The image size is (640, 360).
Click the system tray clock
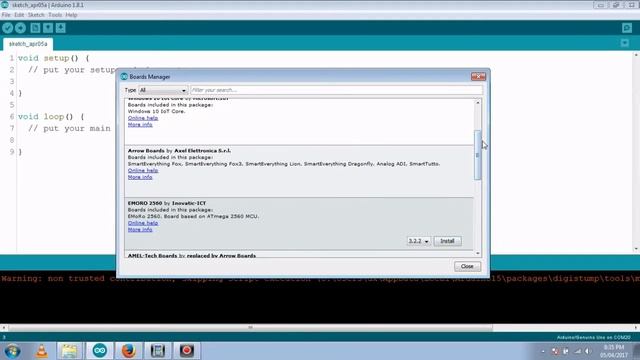tap(613, 351)
